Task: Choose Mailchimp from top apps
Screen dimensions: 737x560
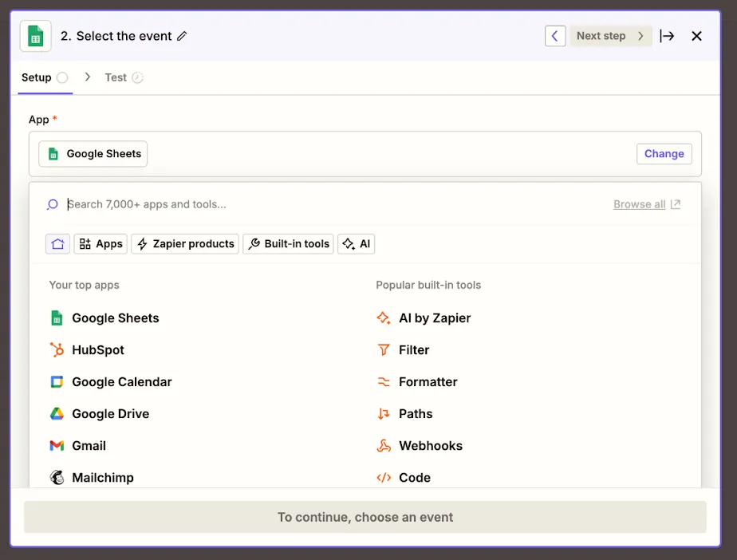Action: [102, 478]
